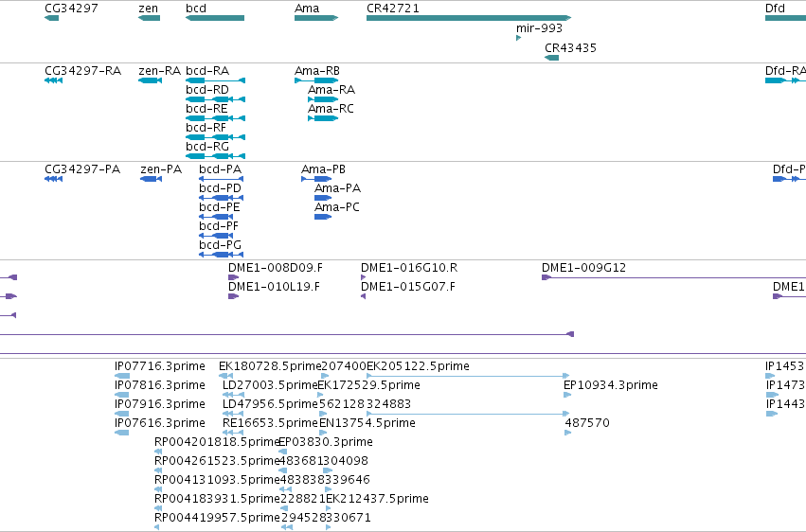Select the DME1-015G07.F clone label
This screenshot has height=532, width=806.
[x=408, y=287]
